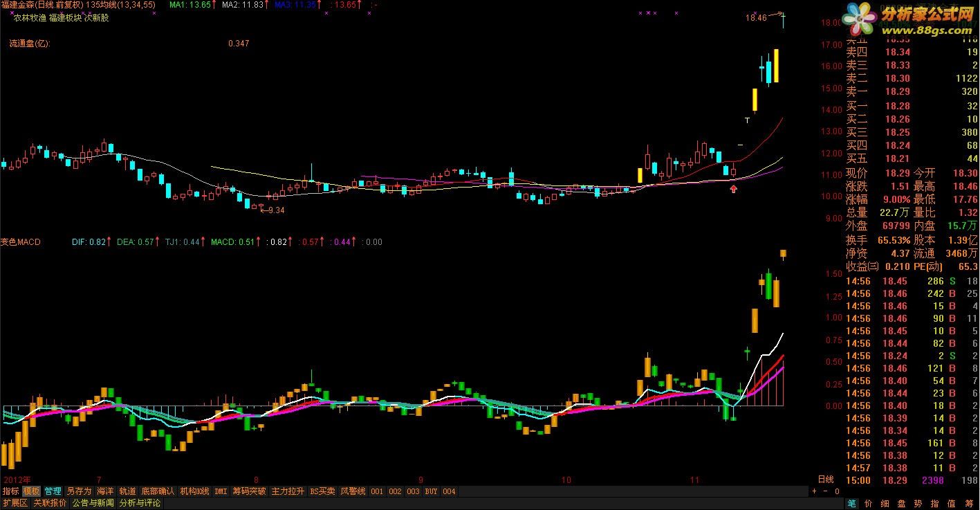Click the DIF: 0.82 value

tap(90, 242)
